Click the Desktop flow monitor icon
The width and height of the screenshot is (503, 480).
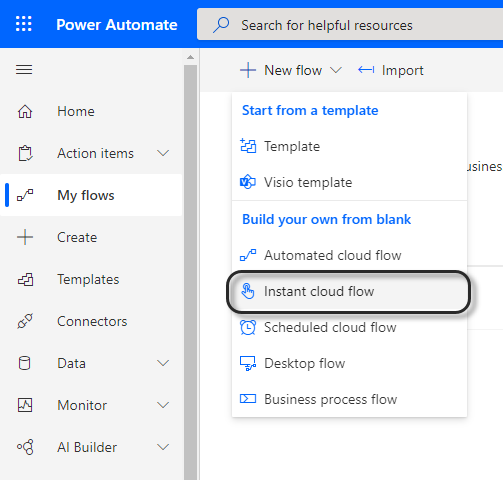(x=248, y=363)
